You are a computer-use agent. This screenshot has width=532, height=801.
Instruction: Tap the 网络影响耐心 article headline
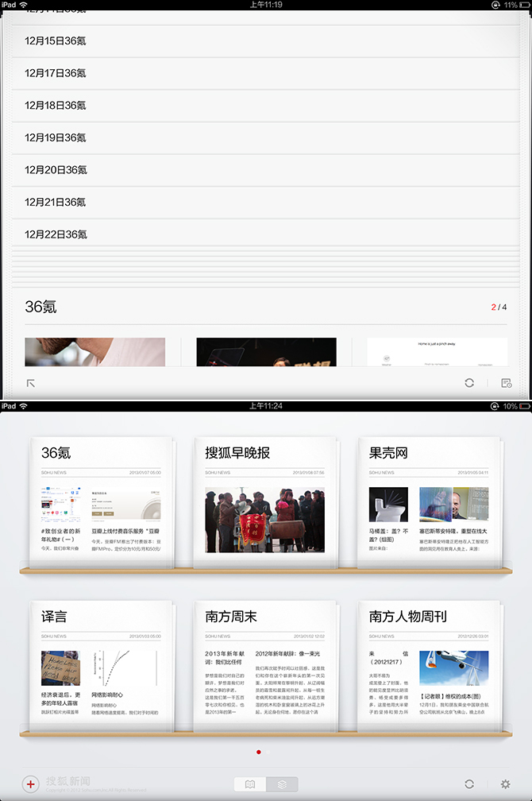107,695
